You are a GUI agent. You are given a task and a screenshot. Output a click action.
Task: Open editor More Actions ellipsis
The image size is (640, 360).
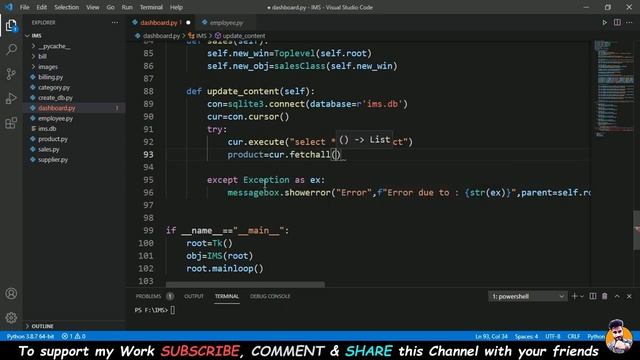629,22
